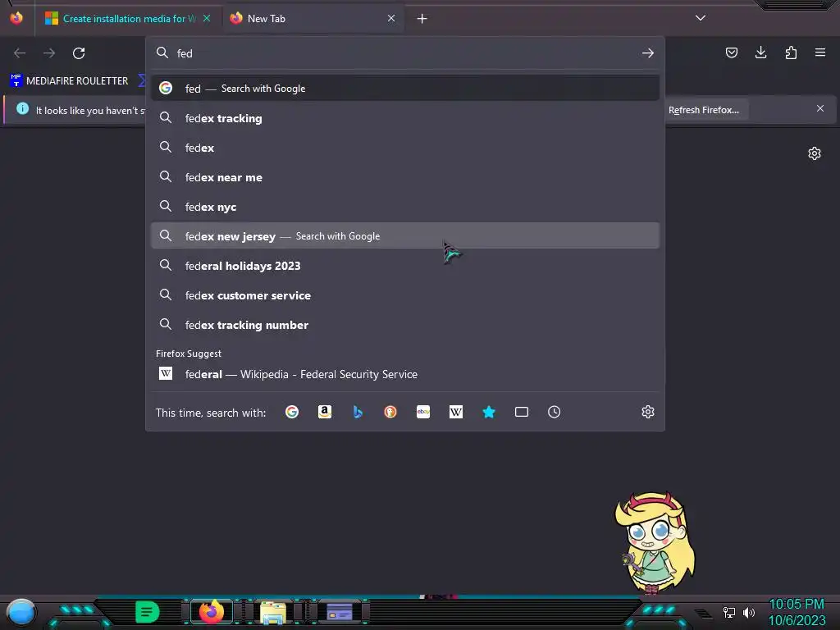This screenshot has width=840, height=630.
Task: Pick fedex near me suggestion
Action: pos(405,177)
